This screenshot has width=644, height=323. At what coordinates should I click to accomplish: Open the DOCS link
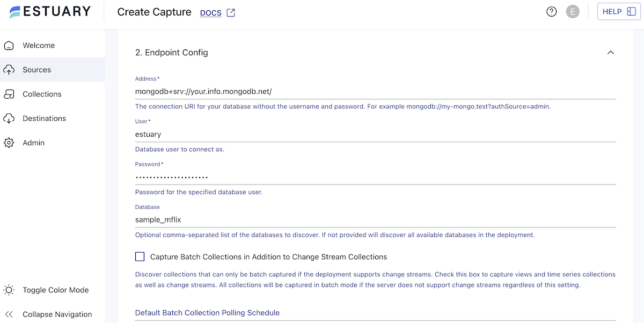tap(211, 13)
